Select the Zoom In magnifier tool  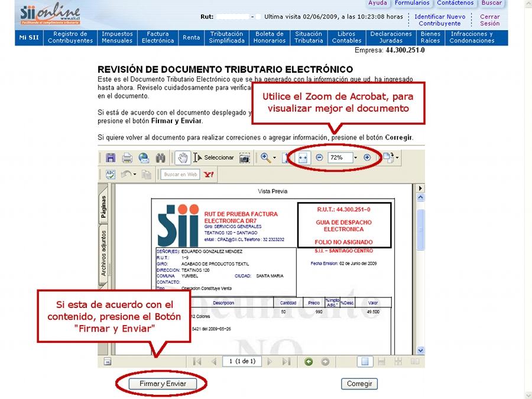tap(265, 158)
